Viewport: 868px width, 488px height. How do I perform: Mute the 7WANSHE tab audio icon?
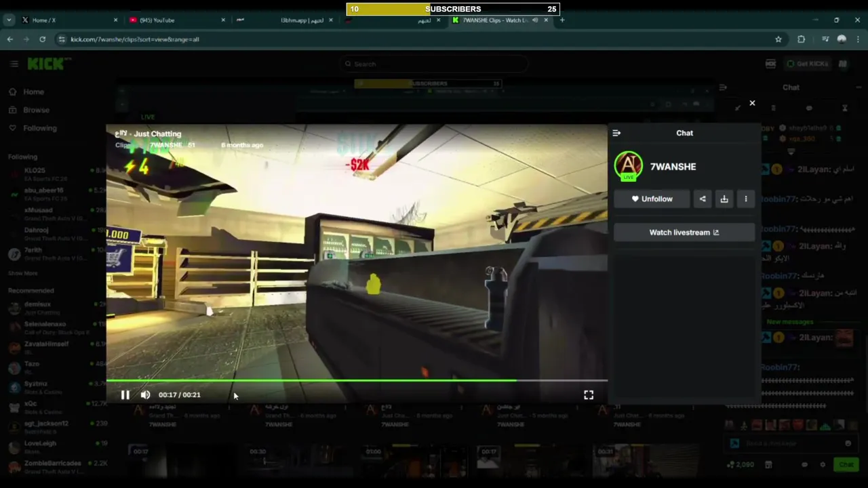[535, 20]
